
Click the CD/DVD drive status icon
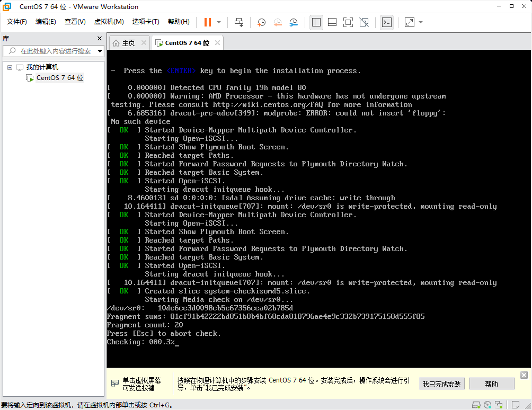coord(487,405)
